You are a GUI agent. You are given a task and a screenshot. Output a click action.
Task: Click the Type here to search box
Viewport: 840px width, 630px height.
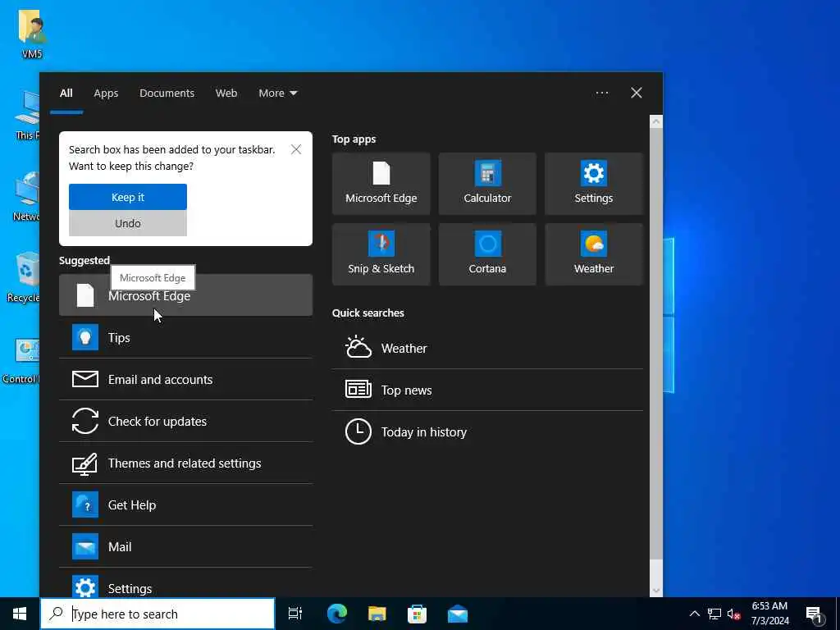click(157, 614)
